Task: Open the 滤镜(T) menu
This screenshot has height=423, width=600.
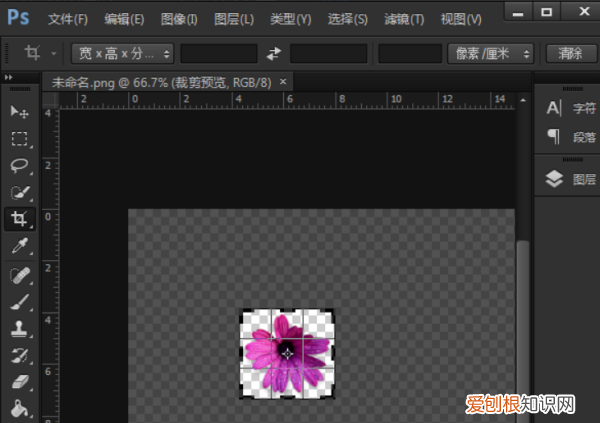Action: tap(404, 19)
